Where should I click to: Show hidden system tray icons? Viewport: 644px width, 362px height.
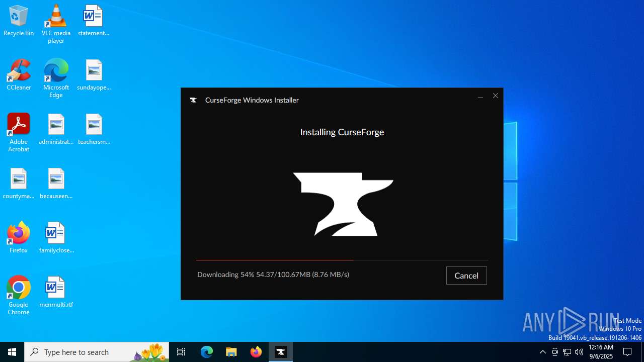click(542, 352)
